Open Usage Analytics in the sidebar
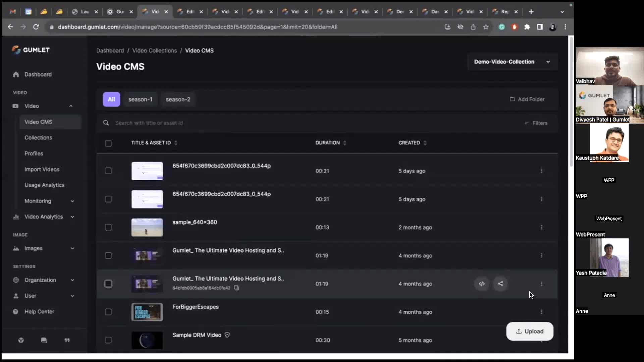This screenshot has height=362, width=644. coord(44,185)
